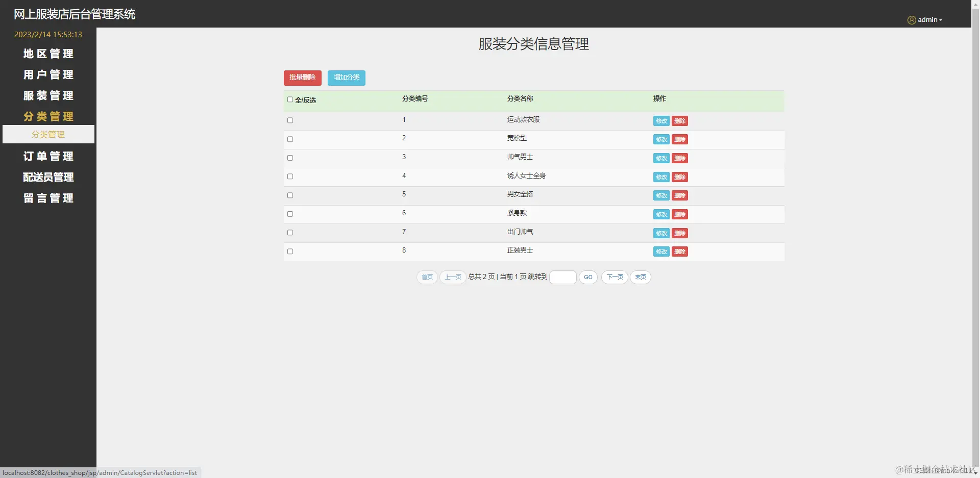Image resolution: width=980 pixels, height=478 pixels.
Task: Go to 下一页 next page
Action: 615,277
